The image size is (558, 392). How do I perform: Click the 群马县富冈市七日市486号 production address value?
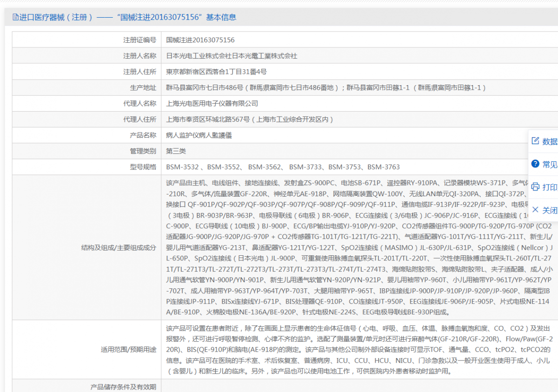(326, 87)
